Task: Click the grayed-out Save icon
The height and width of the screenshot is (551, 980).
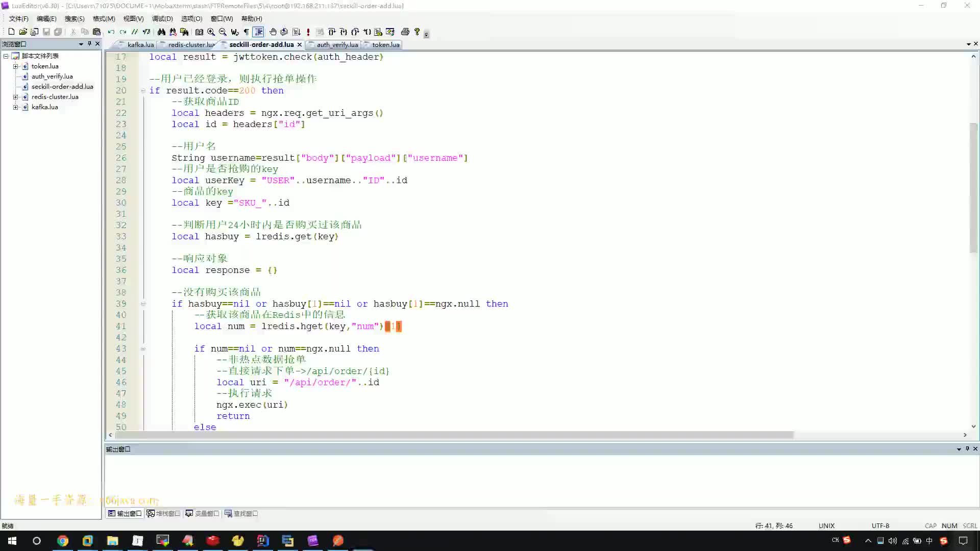Action: tap(46, 32)
